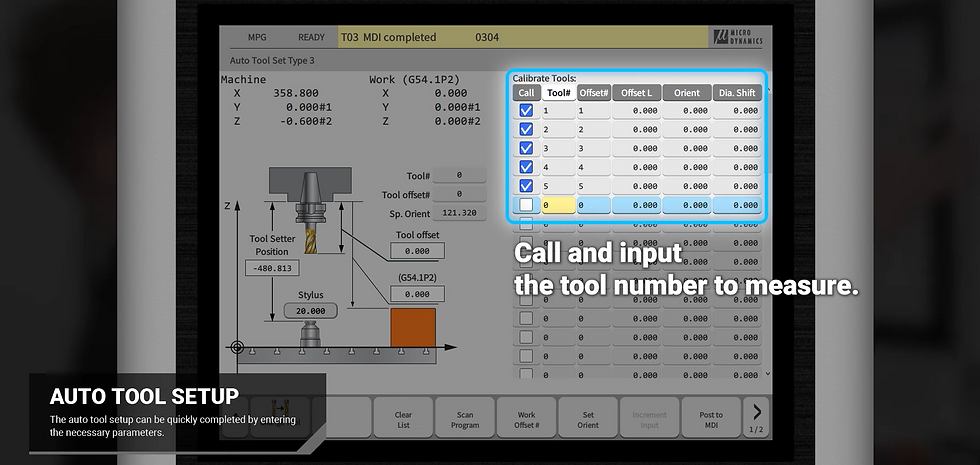Check the Call box in the highlighted blue row
Screen dimensions: 980x465
526,204
